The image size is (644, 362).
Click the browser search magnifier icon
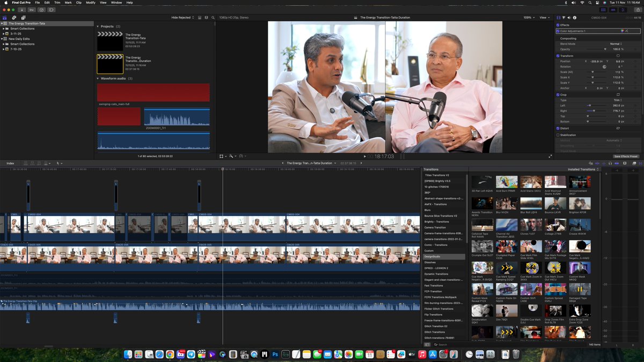click(x=213, y=18)
